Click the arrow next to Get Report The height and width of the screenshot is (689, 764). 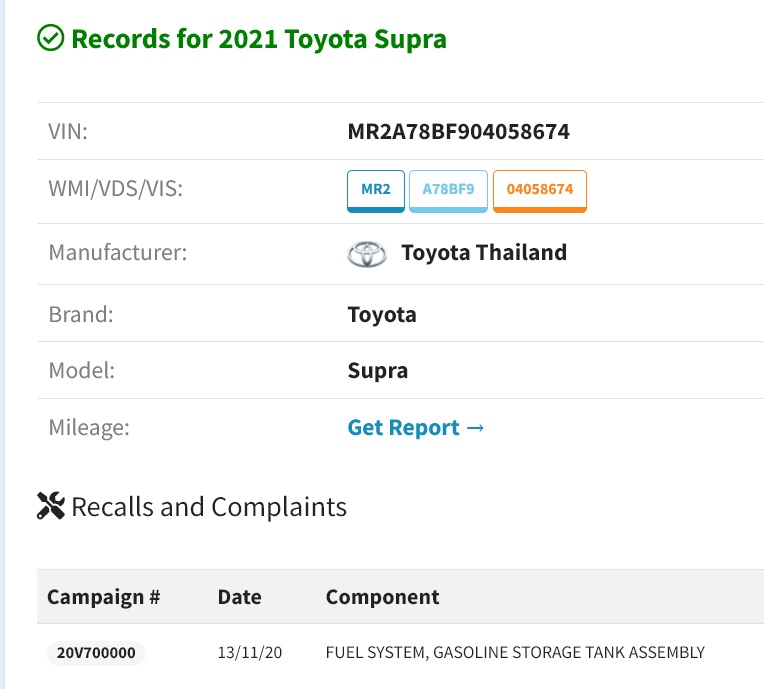click(475, 428)
